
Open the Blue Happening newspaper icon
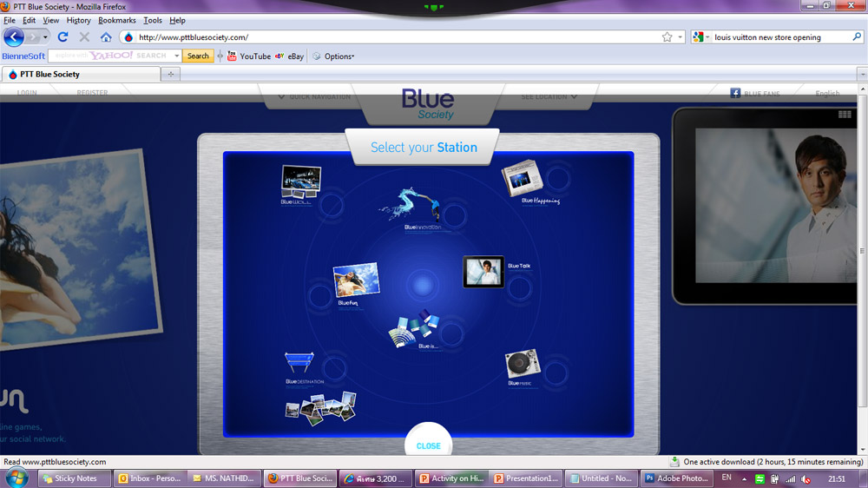[522, 178]
